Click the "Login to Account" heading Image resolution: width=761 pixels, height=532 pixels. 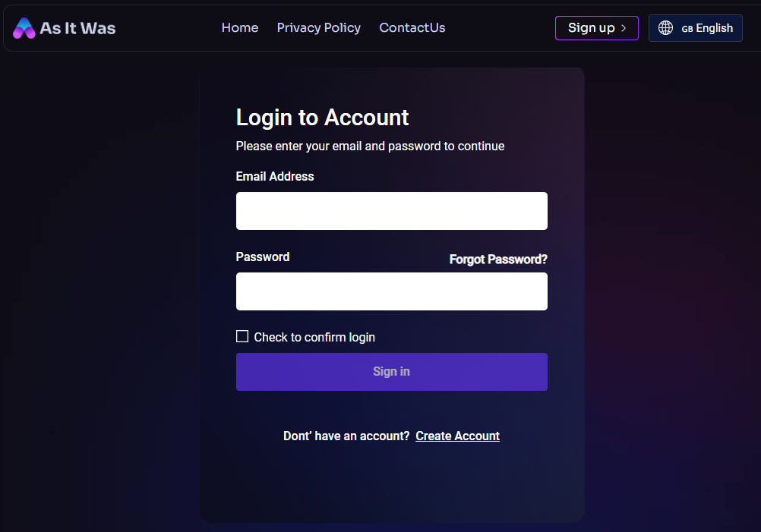coord(322,118)
